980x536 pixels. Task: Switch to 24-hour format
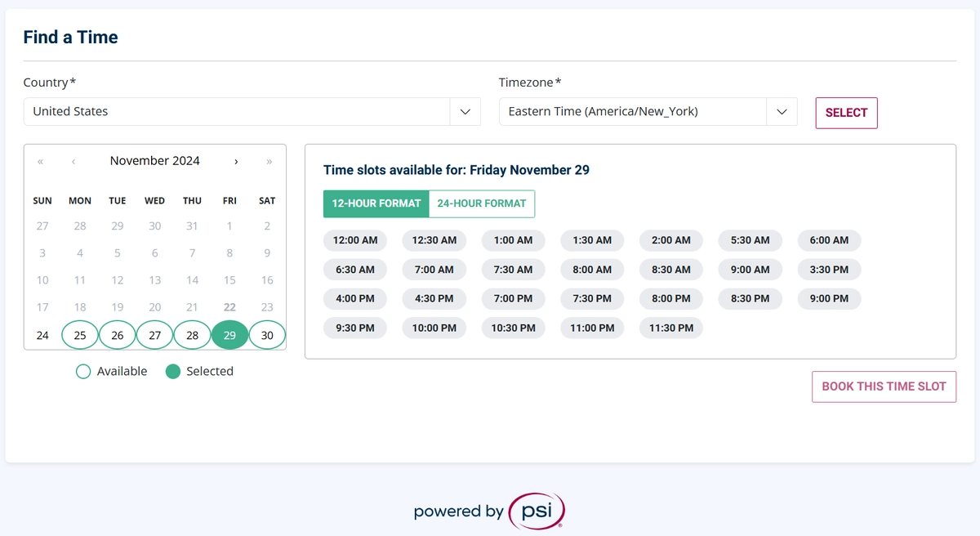pyautogui.click(x=481, y=203)
